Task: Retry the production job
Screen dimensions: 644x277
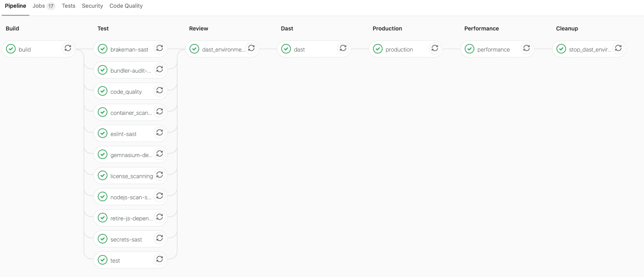Action: click(x=435, y=48)
